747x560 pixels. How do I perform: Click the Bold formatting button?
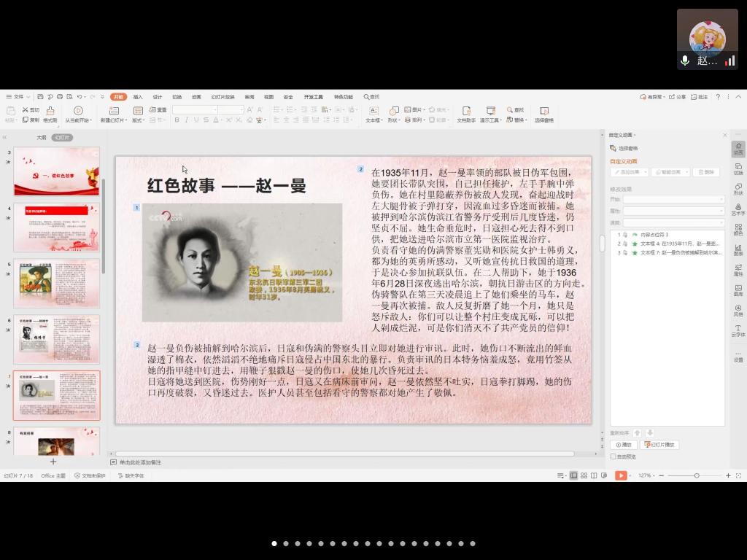(177, 120)
